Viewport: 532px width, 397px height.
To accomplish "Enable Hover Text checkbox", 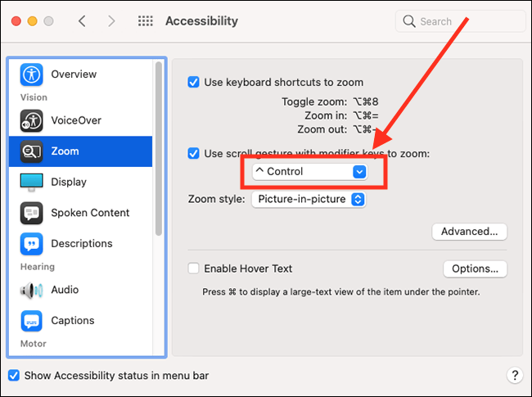I will click(194, 268).
